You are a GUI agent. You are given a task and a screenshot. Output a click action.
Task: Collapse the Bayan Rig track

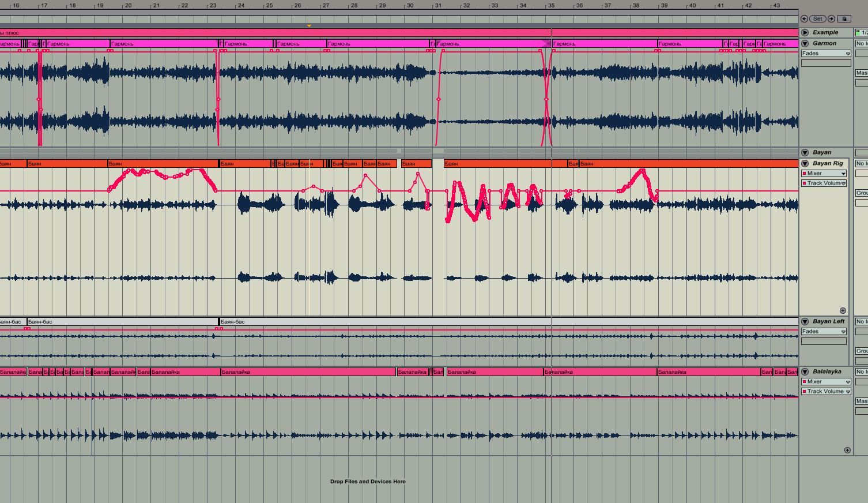tap(805, 163)
